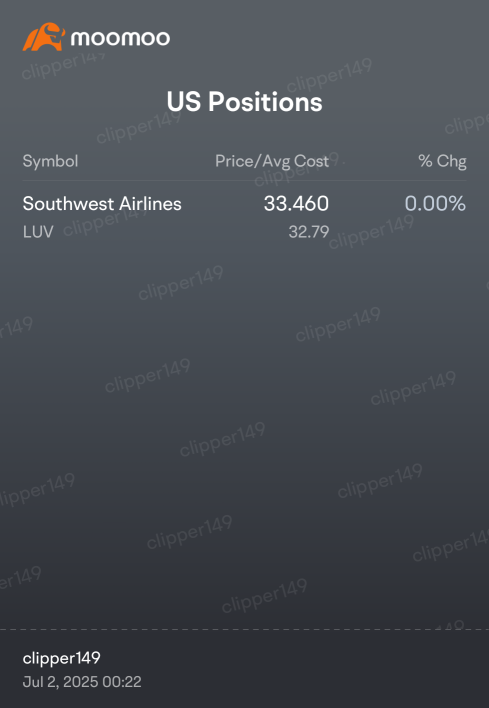Click the Jul 2, 2025 00:22 timestamp
Image resolution: width=489 pixels, height=708 pixels.
82,681
